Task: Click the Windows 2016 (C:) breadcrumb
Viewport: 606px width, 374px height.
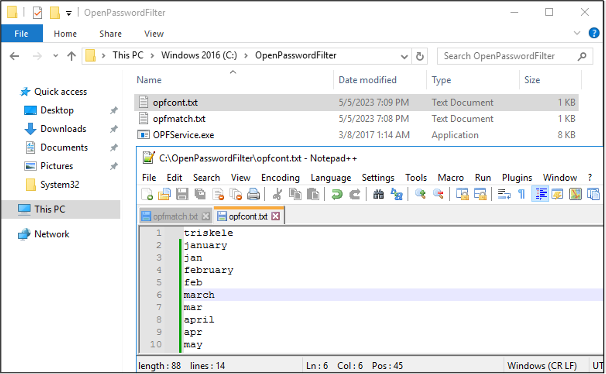Action: 199,55
